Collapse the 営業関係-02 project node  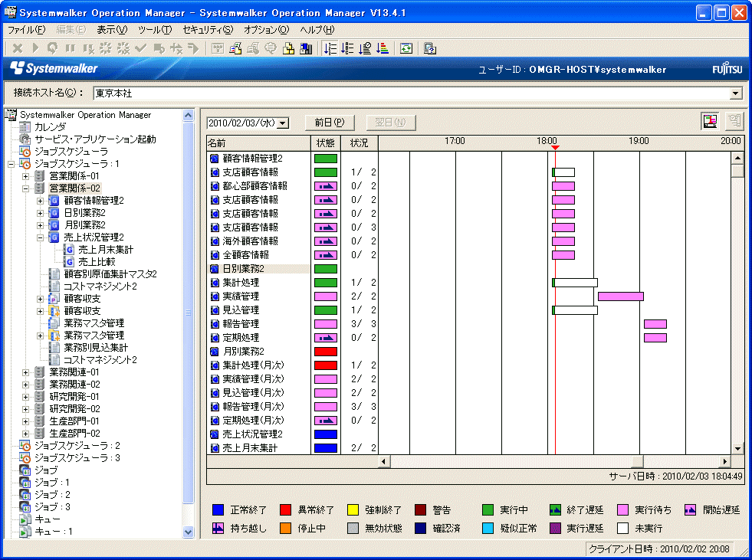(26, 188)
